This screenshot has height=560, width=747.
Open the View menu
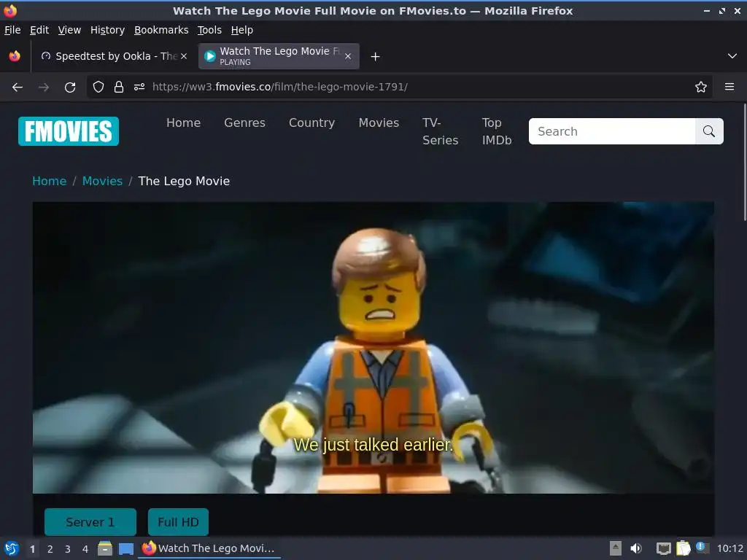(69, 30)
